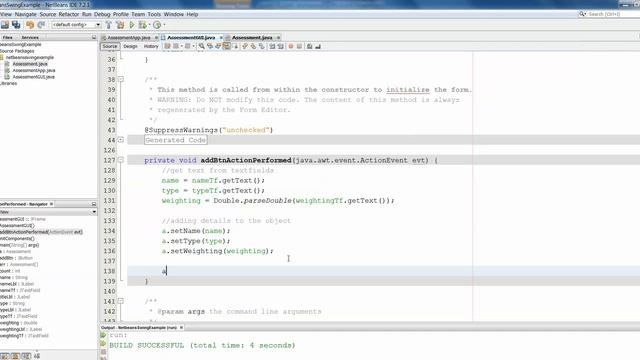Click the Find Selection magnifier icon in editor toolbar
The width and height of the screenshot is (640, 360).
pos(201,46)
